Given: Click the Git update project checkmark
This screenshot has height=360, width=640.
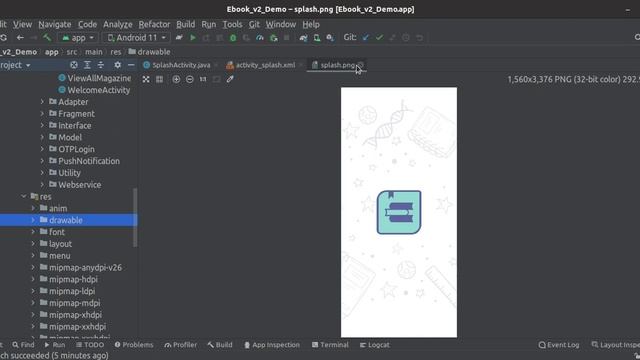Looking at the screenshot, I should tap(366, 38).
